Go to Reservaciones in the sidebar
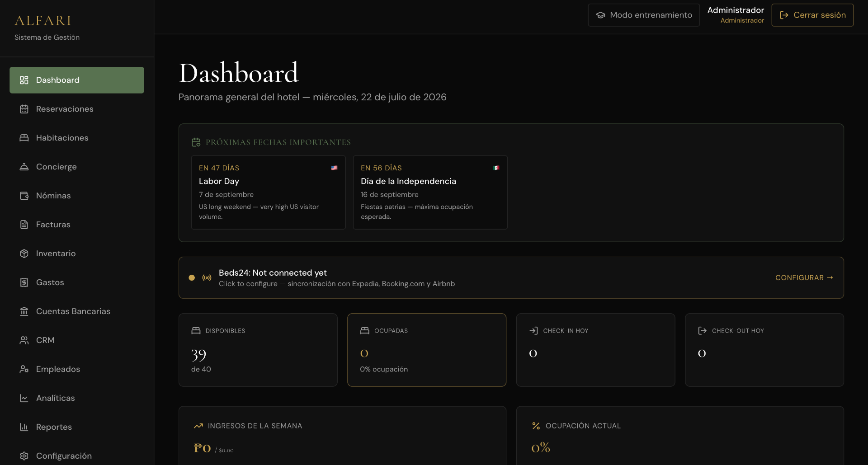 77,109
